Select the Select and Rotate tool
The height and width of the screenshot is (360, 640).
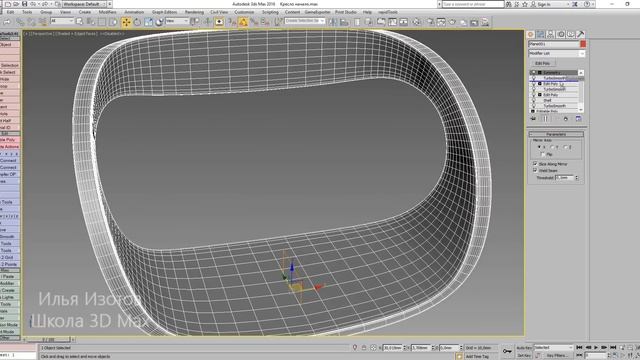click(137, 22)
